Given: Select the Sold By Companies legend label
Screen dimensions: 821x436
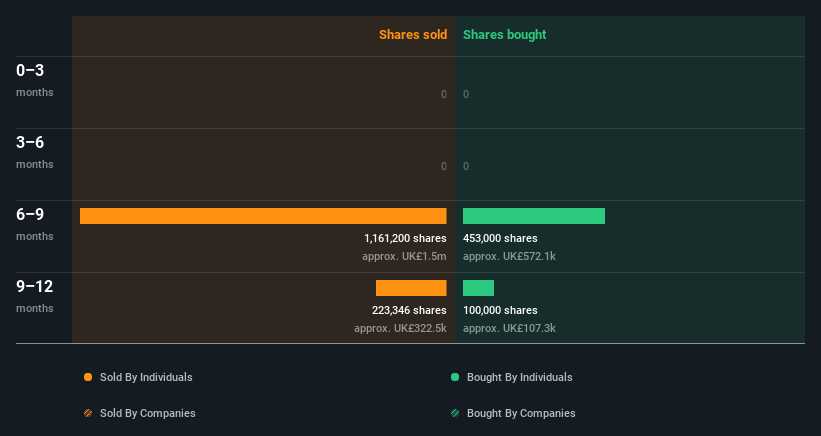Looking at the screenshot, I should point(148,413).
